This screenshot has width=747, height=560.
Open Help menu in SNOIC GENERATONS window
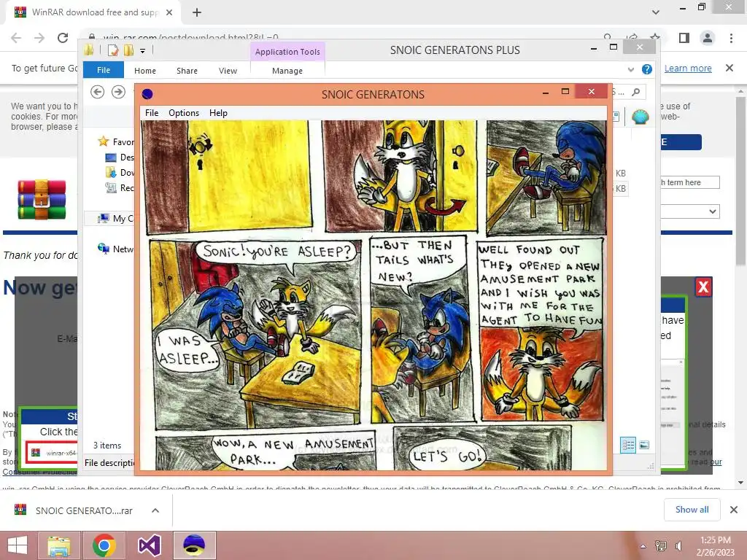pos(218,113)
